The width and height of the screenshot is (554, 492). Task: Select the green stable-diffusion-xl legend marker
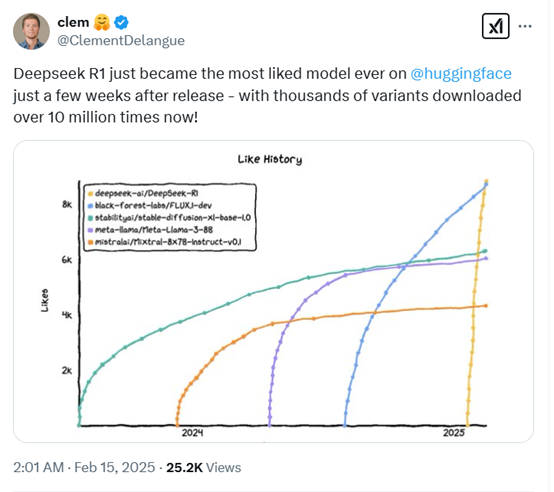click(x=90, y=218)
